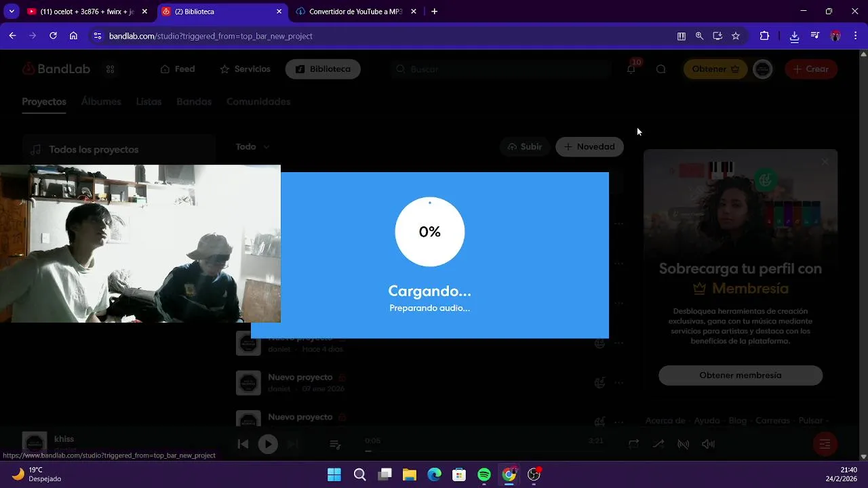Toggle repeat in the player
868x488 pixels.
tap(633, 444)
